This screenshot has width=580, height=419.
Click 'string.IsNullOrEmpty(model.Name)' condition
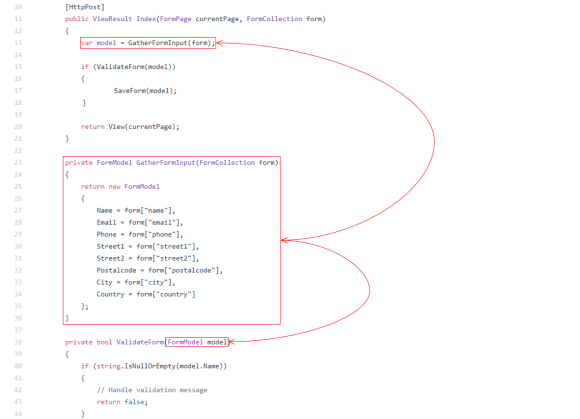[160, 366]
